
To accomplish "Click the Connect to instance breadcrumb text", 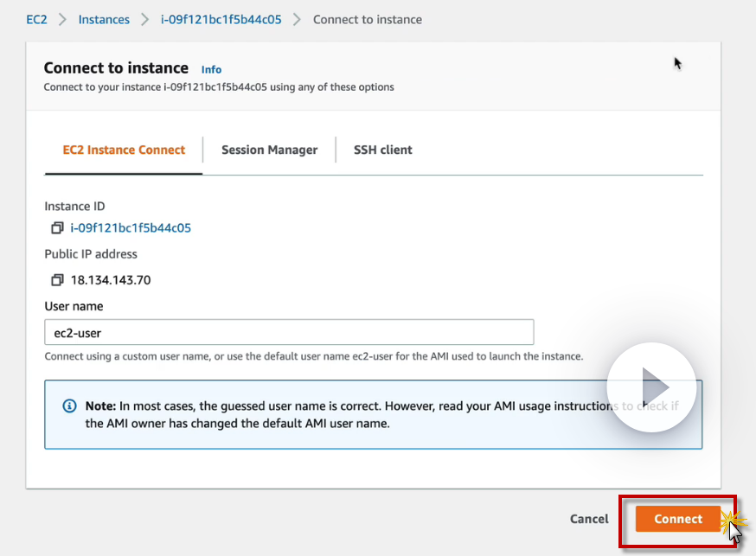I will click(x=368, y=20).
